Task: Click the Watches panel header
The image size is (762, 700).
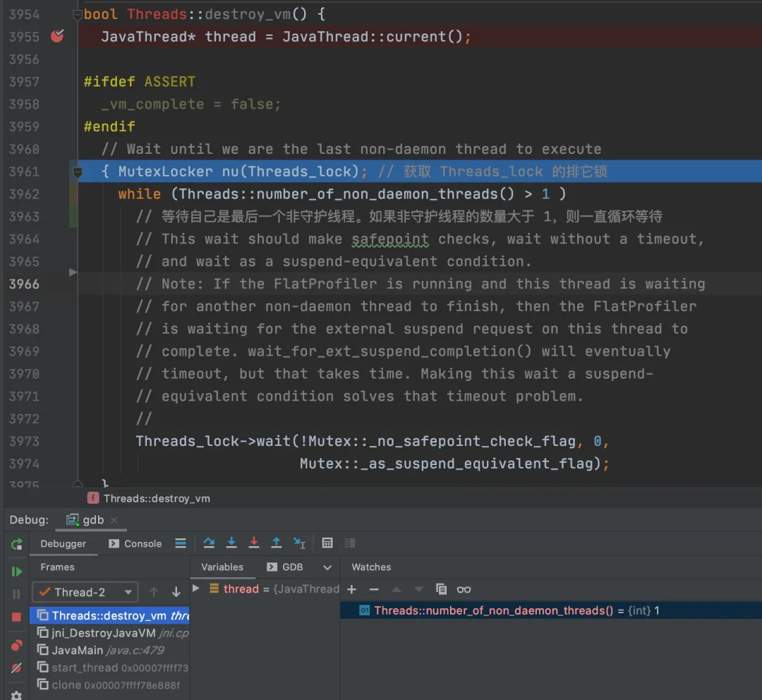Action: pyautogui.click(x=371, y=567)
